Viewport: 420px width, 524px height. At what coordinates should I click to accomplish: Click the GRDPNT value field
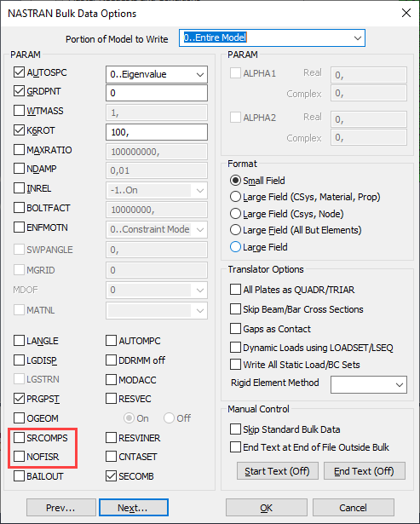[x=157, y=93]
